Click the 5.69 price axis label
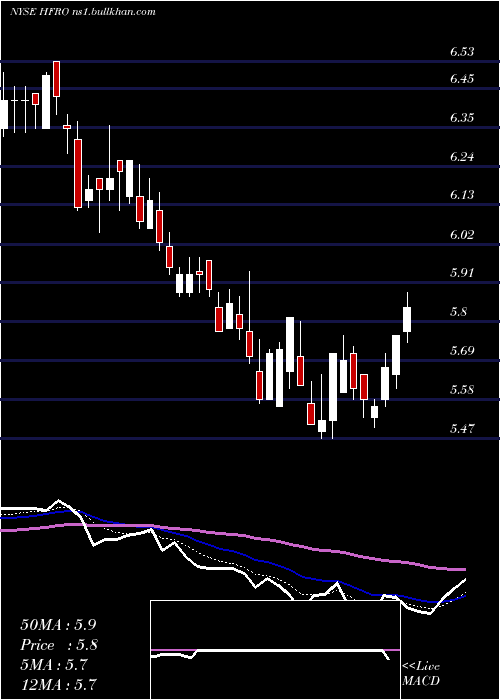This screenshot has width=500, height=700. [462, 350]
